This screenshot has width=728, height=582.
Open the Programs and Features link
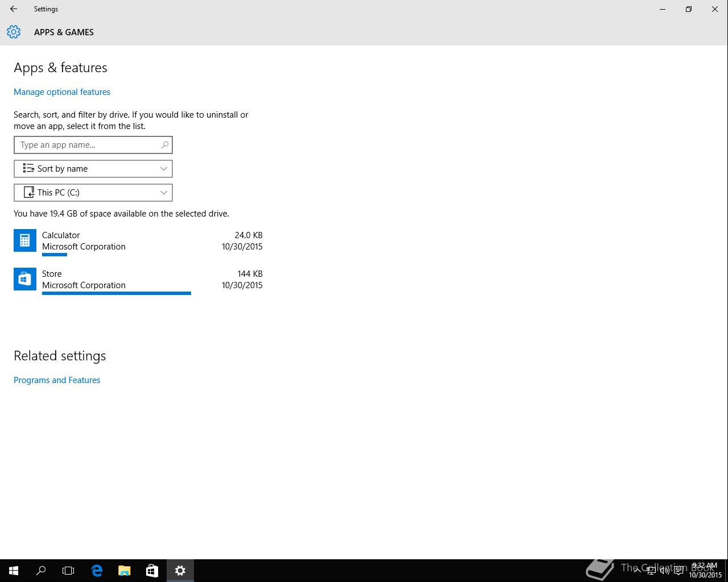click(57, 380)
